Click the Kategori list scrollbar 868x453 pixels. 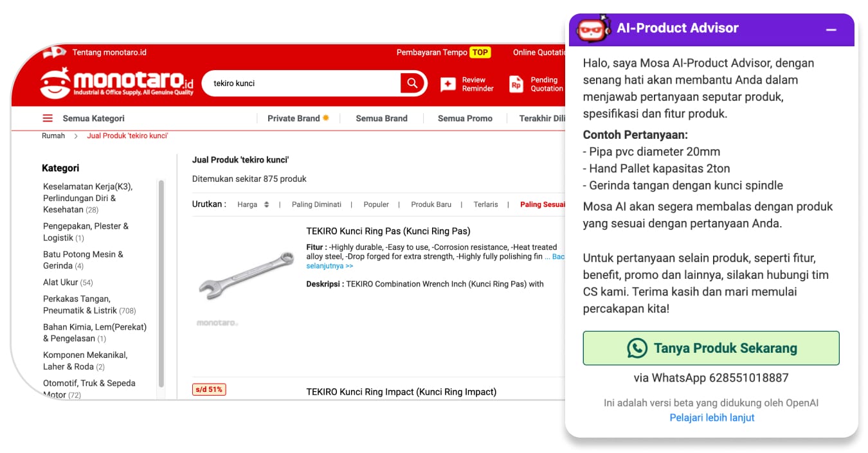pyautogui.click(x=161, y=283)
